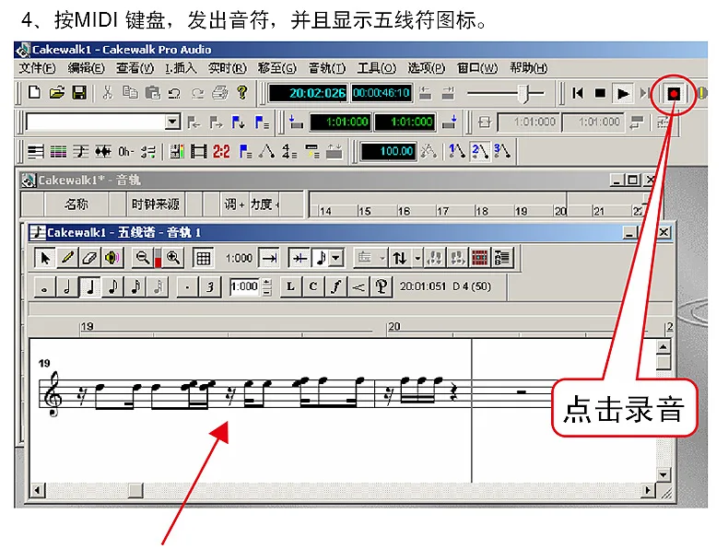Image resolution: width=728 pixels, height=560 pixels.
Task: Select the Scrub speaker tool
Action: tap(112, 258)
